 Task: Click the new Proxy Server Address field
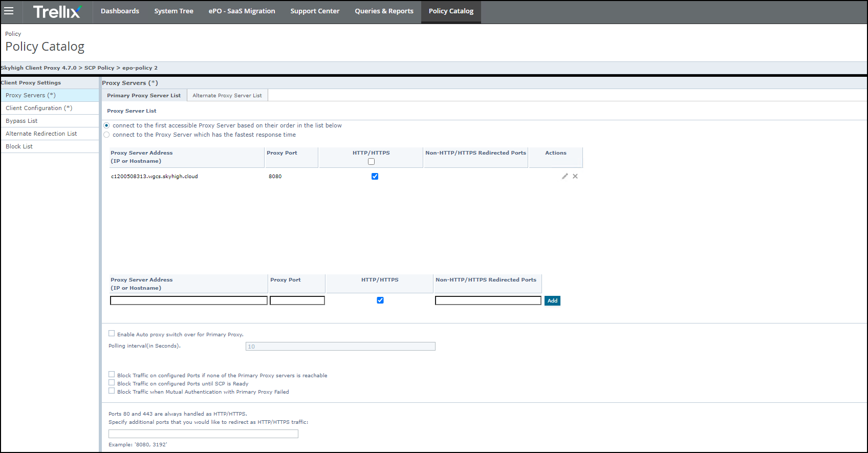(x=188, y=300)
